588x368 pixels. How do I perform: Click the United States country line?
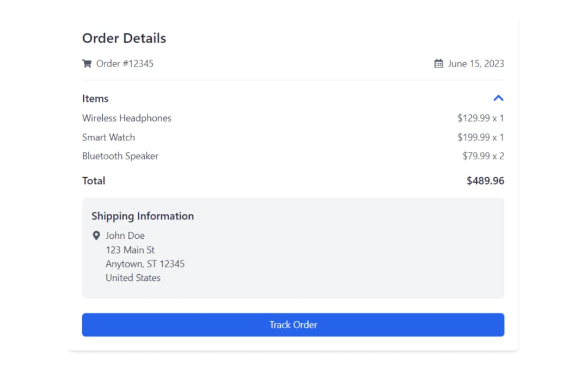[133, 278]
